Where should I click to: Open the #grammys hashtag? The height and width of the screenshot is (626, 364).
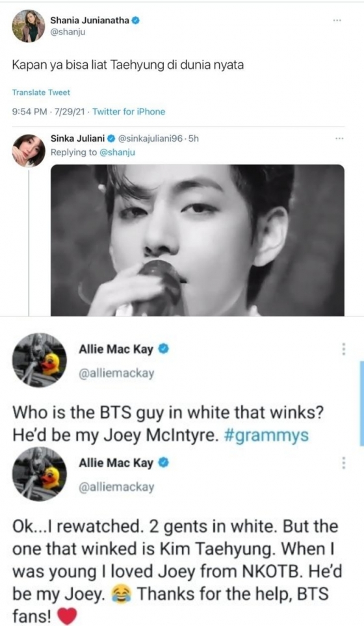coord(266,435)
